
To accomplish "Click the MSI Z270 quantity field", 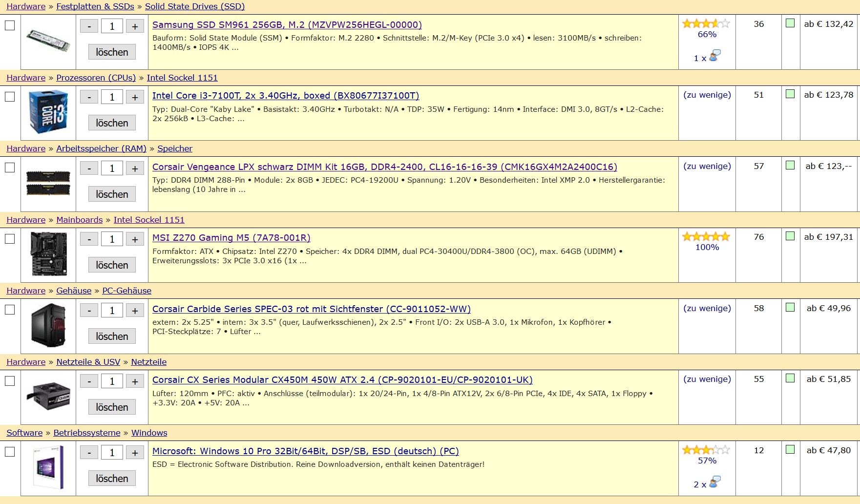I will click(x=112, y=239).
